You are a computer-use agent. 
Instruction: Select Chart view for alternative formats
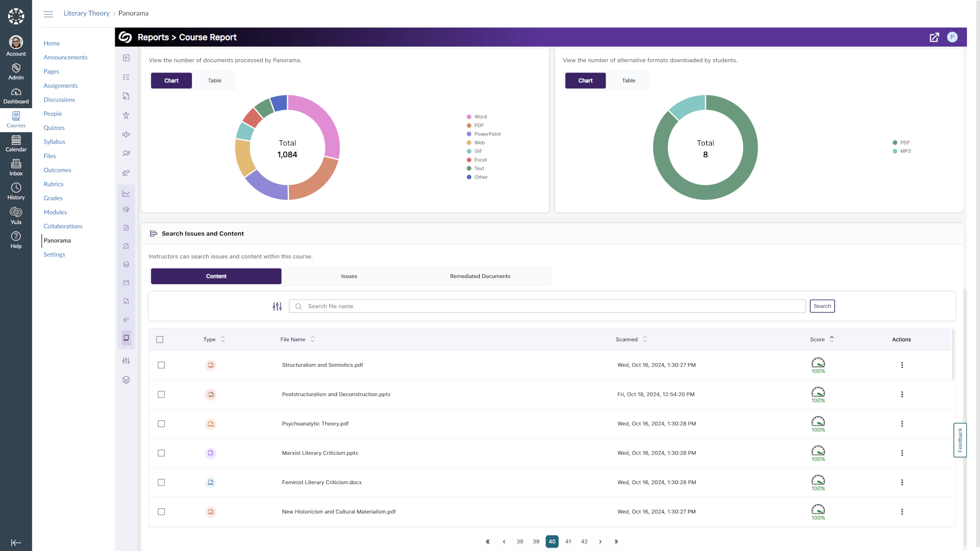tap(585, 80)
